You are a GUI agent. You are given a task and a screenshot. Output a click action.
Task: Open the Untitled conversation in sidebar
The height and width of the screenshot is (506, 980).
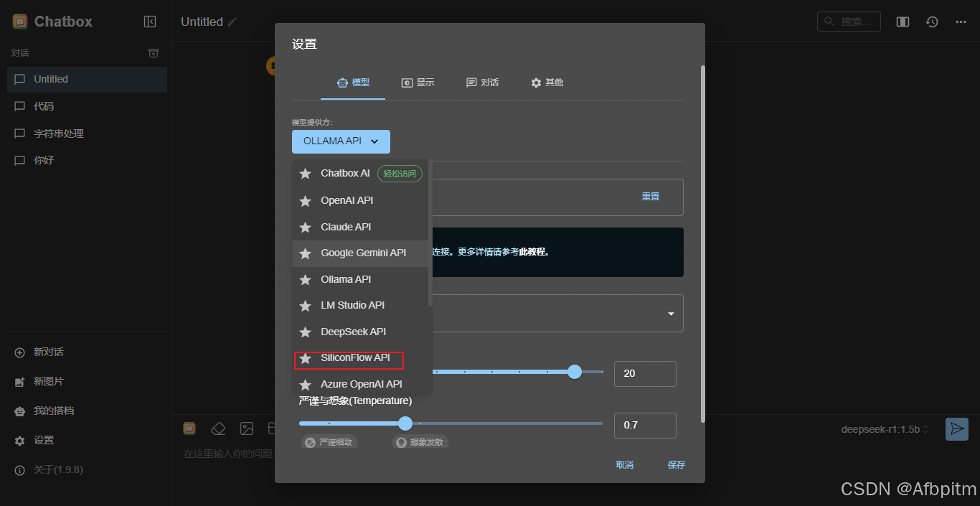coord(87,80)
